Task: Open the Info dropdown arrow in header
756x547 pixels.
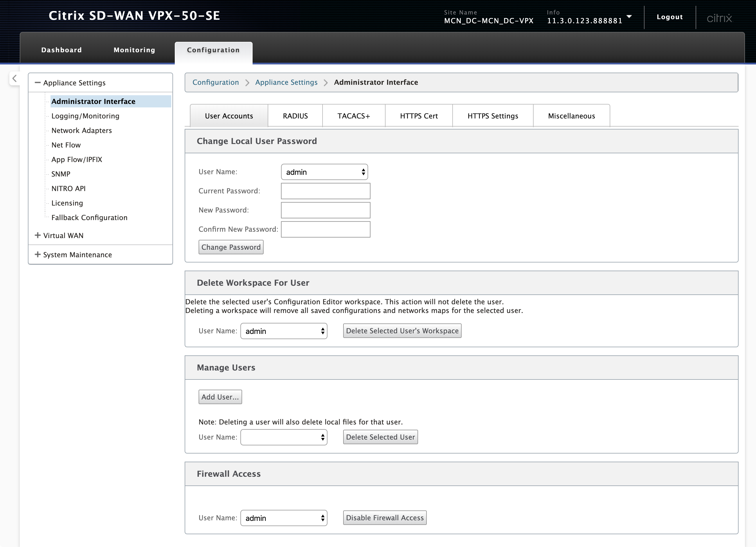Action: tap(629, 17)
